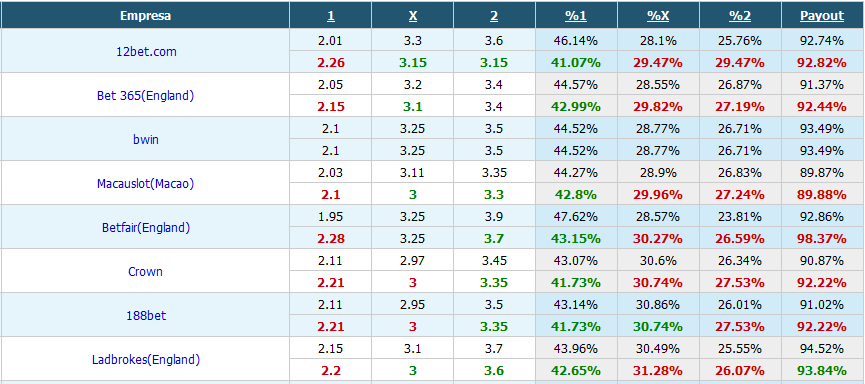Select 188bet's green 30.74% draw percentage
Viewport: 865px width, 384px height.
click(x=658, y=327)
